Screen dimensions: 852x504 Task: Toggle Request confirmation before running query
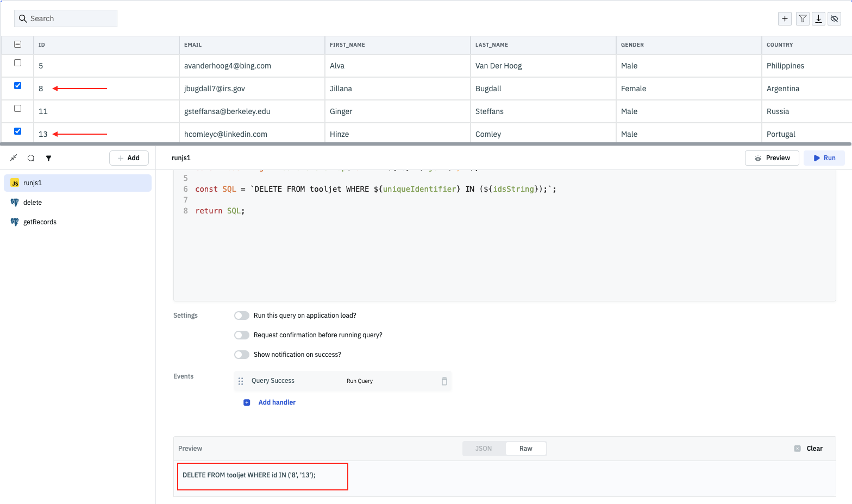(242, 335)
